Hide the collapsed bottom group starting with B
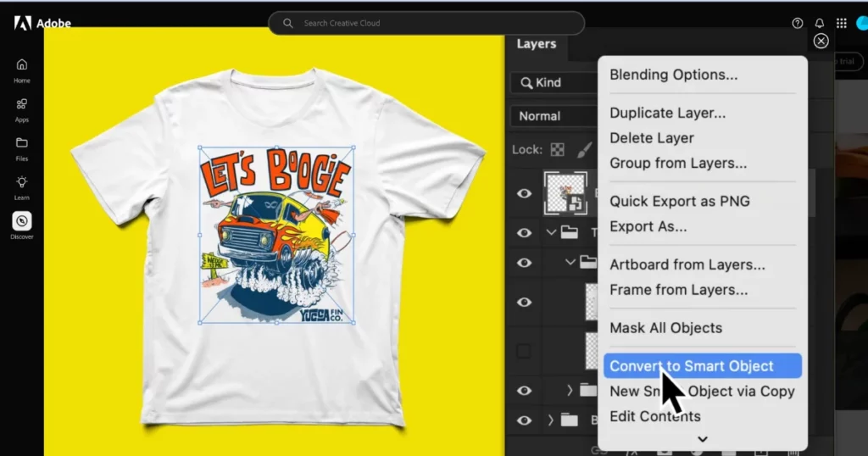The height and width of the screenshot is (456, 868). [524, 420]
